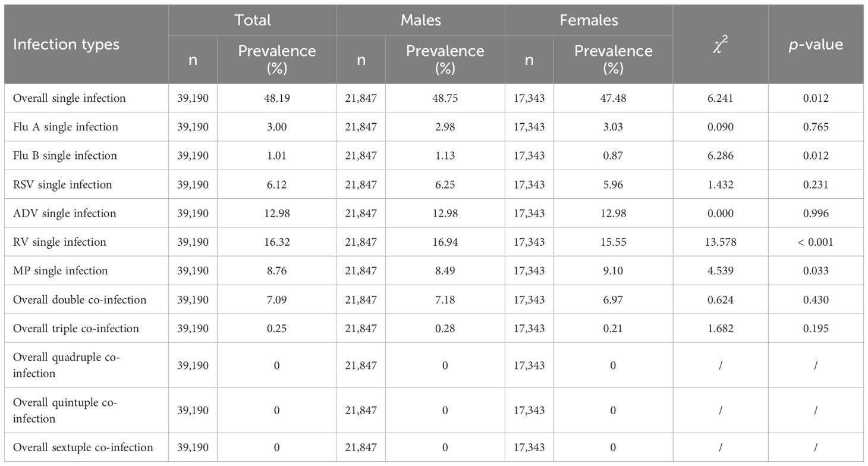
Task: Click the '< 0.001' p-value cell
Action: tap(815, 242)
